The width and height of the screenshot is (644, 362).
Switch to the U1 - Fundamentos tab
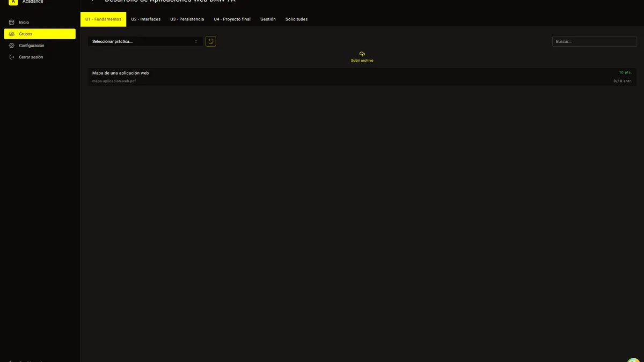pyautogui.click(x=104, y=19)
